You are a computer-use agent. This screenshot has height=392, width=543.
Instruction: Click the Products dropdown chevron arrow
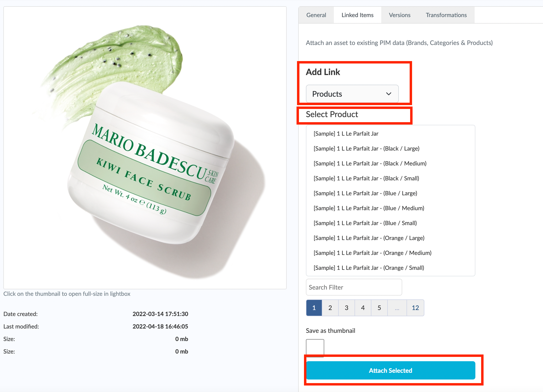[388, 94]
